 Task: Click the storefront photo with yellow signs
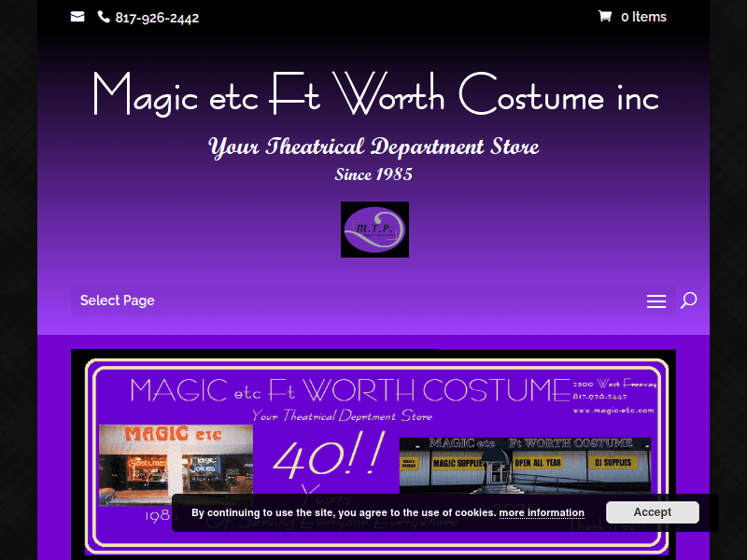pos(525,462)
